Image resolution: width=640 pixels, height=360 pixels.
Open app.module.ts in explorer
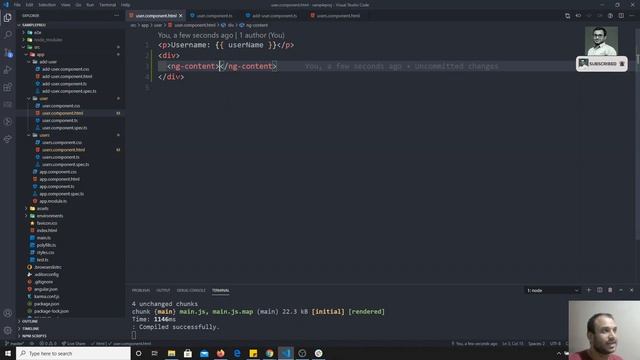pos(53,201)
